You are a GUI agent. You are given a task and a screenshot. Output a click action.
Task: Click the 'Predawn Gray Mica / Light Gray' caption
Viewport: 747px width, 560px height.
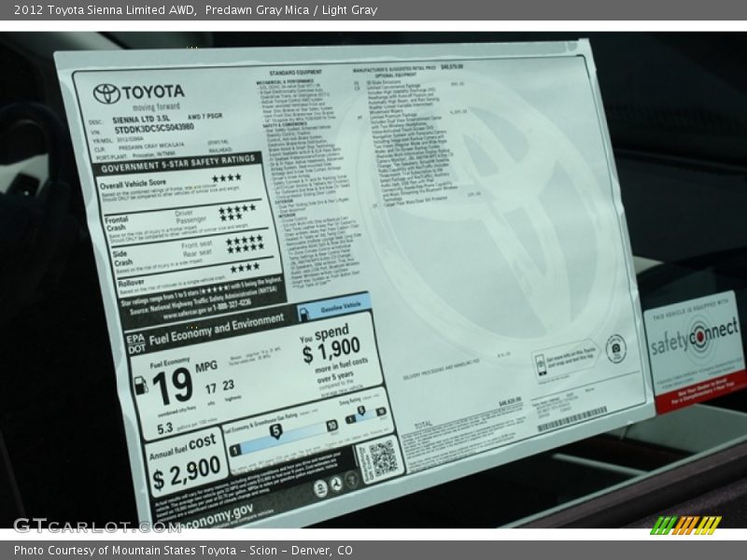click(291, 10)
